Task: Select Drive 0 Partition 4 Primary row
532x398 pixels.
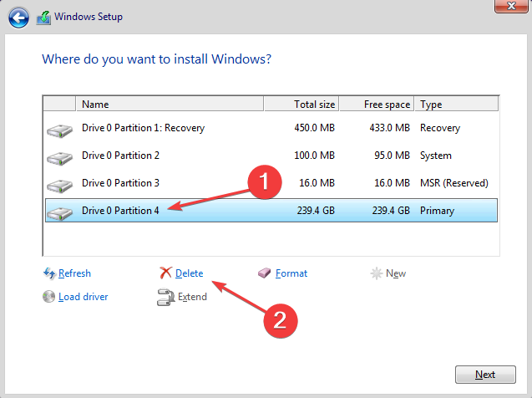Action: pos(271,211)
